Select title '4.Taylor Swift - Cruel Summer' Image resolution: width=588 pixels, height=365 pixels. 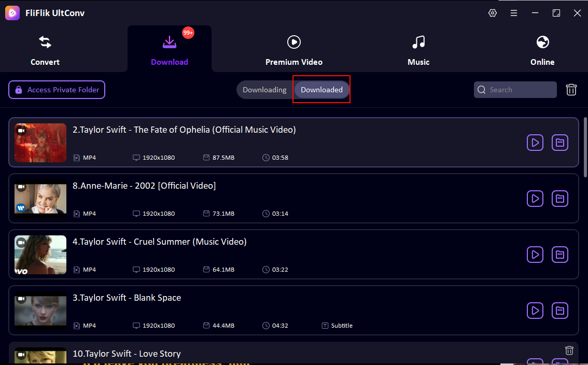pyautogui.click(x=159, y=242)
